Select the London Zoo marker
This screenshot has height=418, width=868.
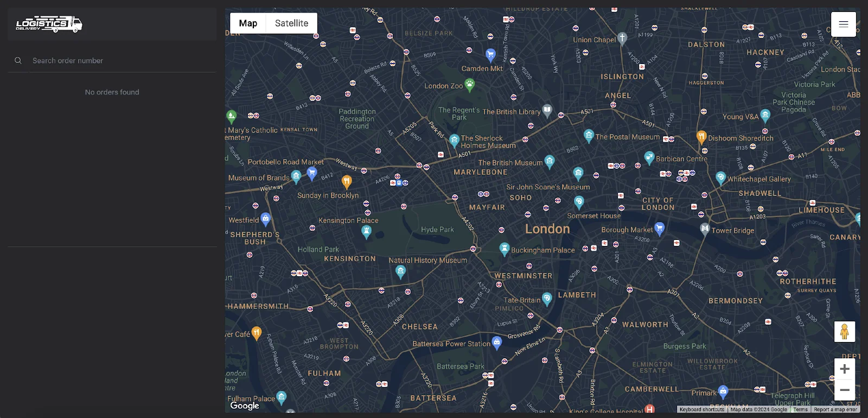coord(470,84)
